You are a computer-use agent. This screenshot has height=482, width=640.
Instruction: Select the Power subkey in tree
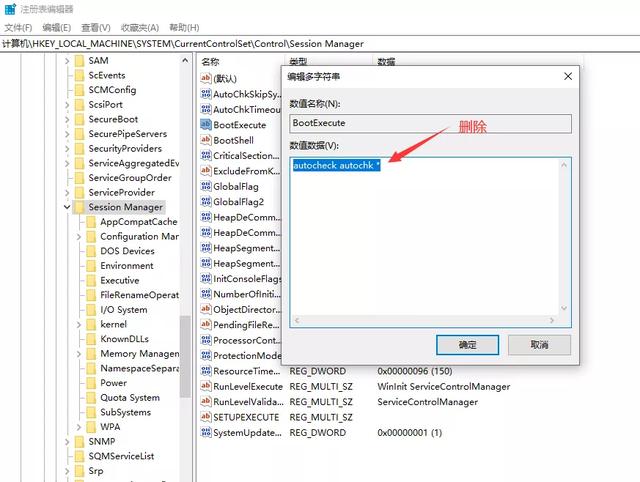pyautogui.click(x=113, y=383)
